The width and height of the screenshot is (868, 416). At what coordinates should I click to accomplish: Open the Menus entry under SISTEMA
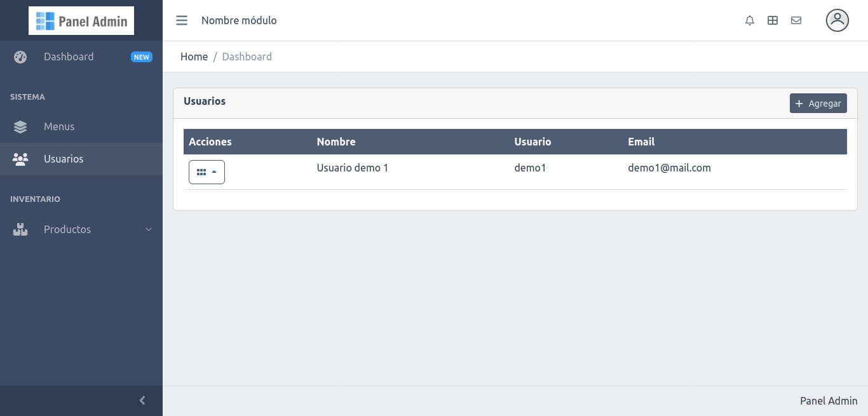[x=59, y=126]
